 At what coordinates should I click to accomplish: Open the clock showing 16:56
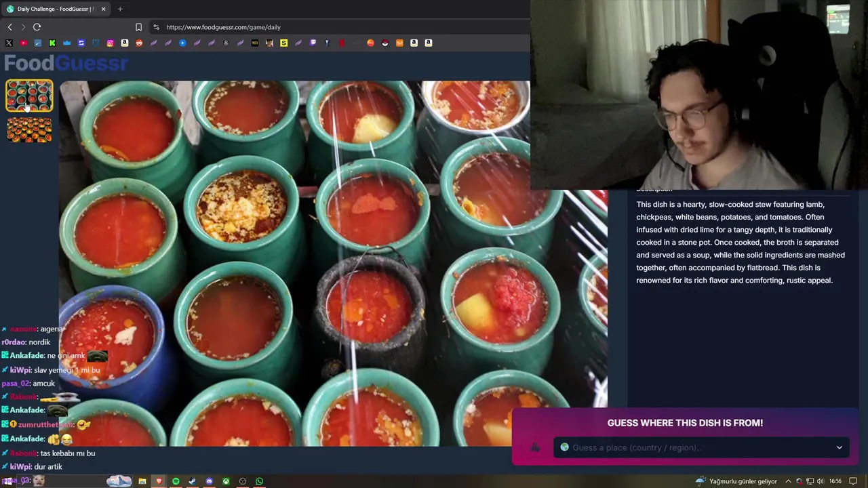click(x=835, y=481)
